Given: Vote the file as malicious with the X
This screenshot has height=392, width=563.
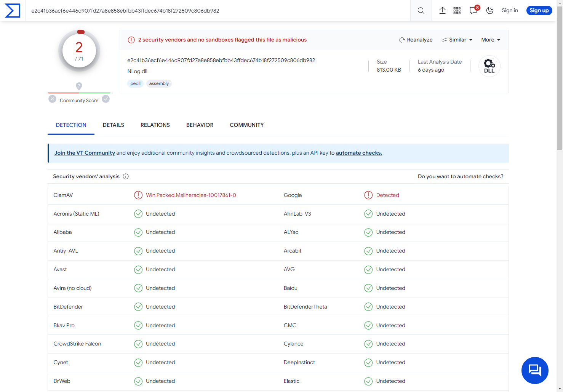Looking at the screenshot, I should pyautogui.click(x=52, y=99).
